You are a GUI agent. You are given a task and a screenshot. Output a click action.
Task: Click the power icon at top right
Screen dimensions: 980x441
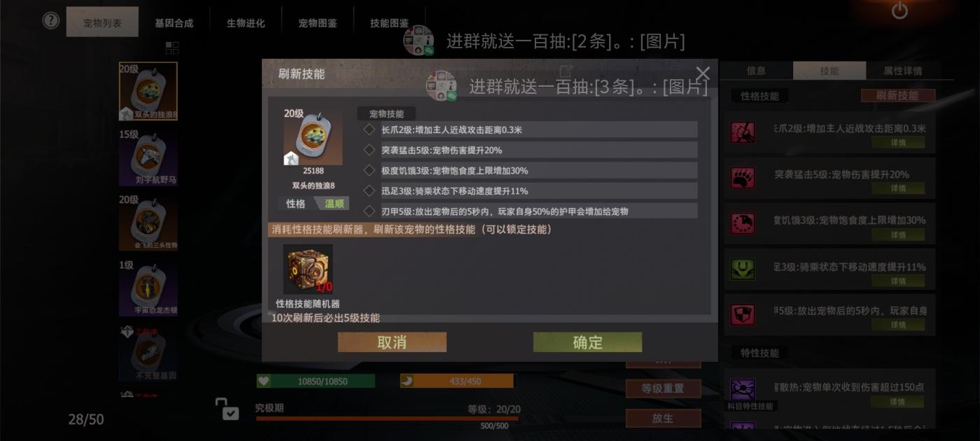tap(899, 10)
